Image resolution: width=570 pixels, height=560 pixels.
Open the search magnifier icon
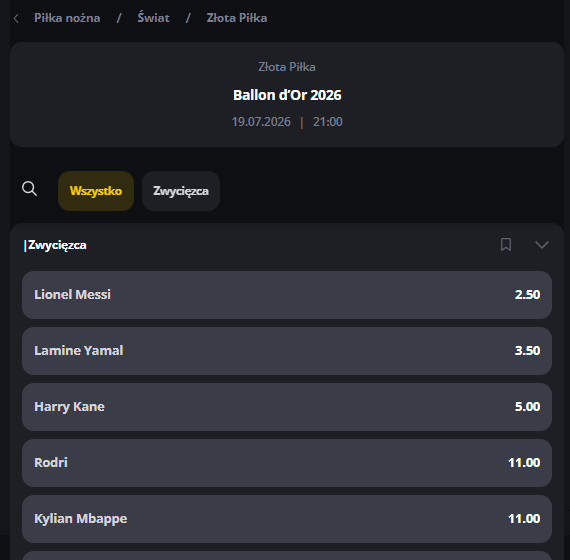tap(29, 189)
